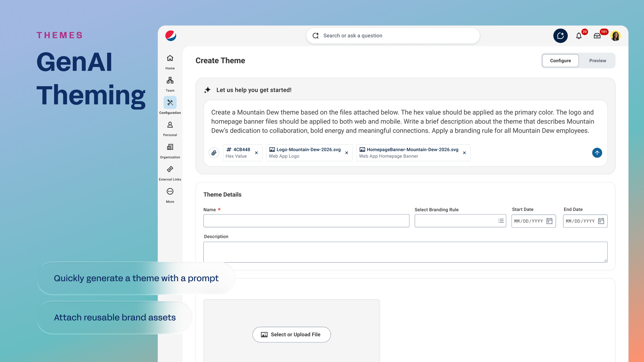This screenshot has height=362, width=644.
Task: Open the Home sidebar icon
Action: pos(170,58)
